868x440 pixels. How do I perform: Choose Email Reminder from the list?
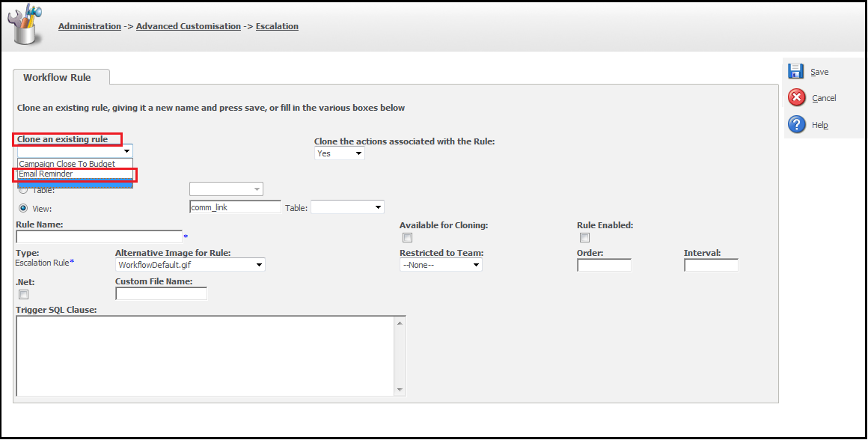pyautogui.click(x=75, y=174)
